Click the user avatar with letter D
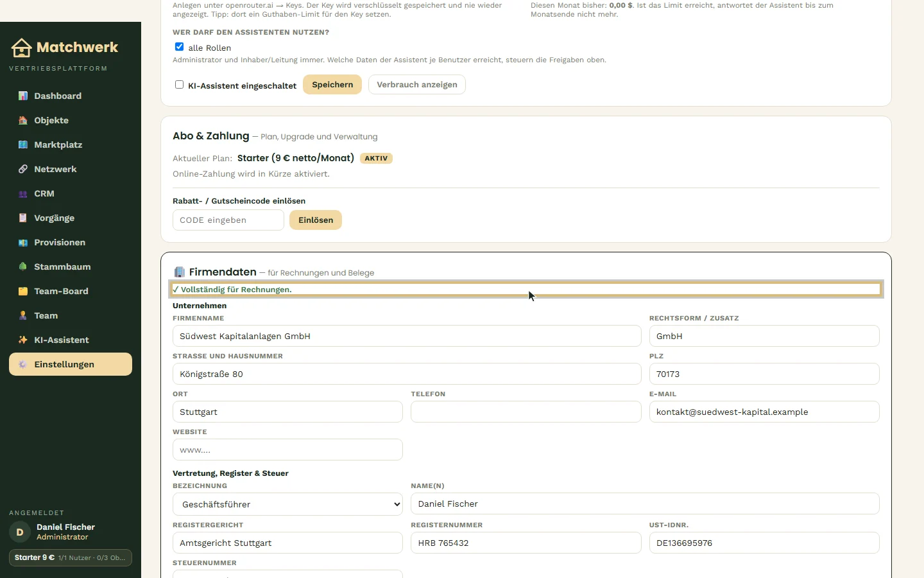924x578 pixels. click(x=20, y=532)
